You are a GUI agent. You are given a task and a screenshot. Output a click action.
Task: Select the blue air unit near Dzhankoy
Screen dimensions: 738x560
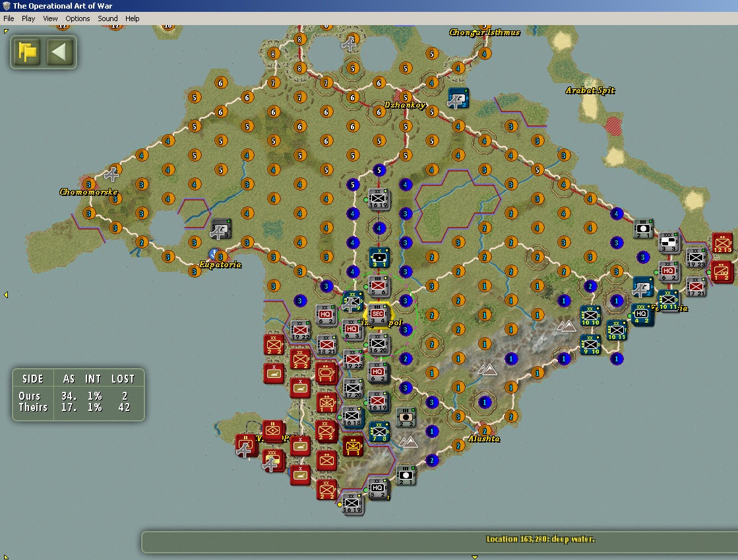(458, 98)
